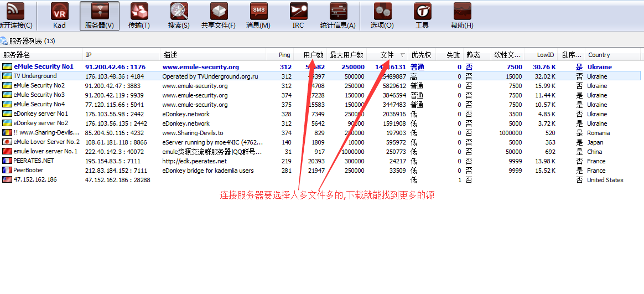Open the Search (搜索) panel
This screenshot has height=294, width=644.
[179, 16]
